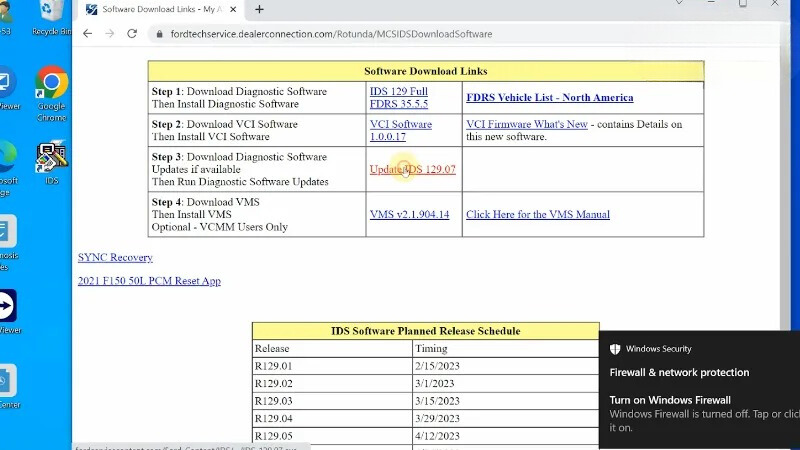Click the Software Download Links table header

tap(426, 71)
